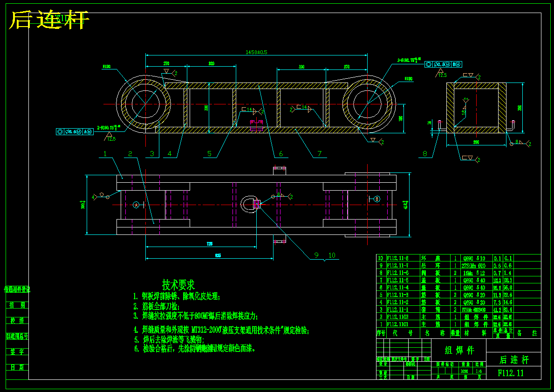This screenshot has height=392, width=554.
Task: Select requirement line 6 about 面漆
Action: point(195,349)
